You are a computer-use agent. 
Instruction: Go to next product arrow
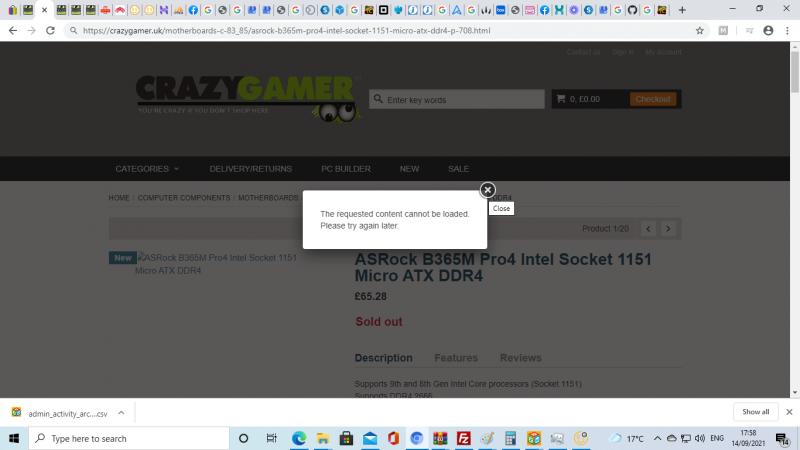[668, 229]
